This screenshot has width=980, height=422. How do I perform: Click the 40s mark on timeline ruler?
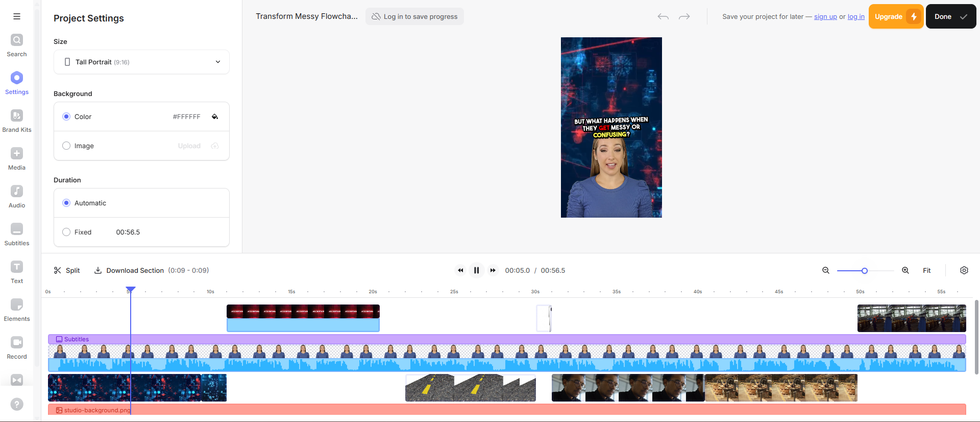[698, 292]
